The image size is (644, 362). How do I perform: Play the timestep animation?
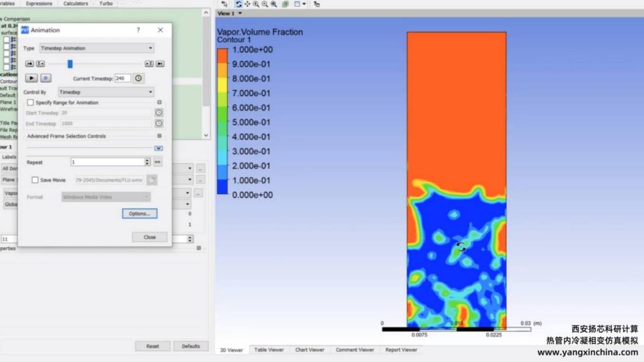31,78
